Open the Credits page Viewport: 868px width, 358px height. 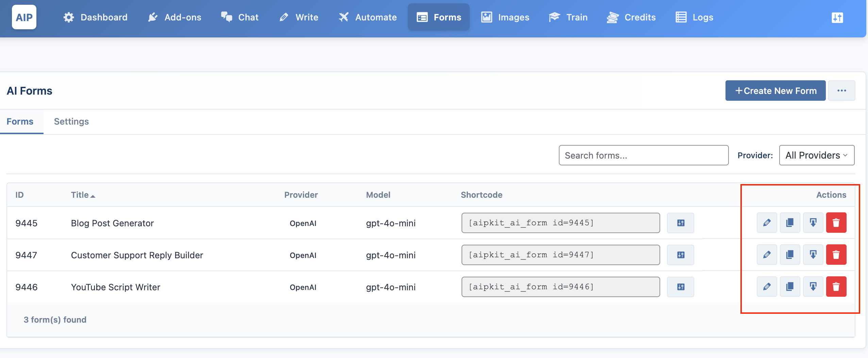point(631,17)
